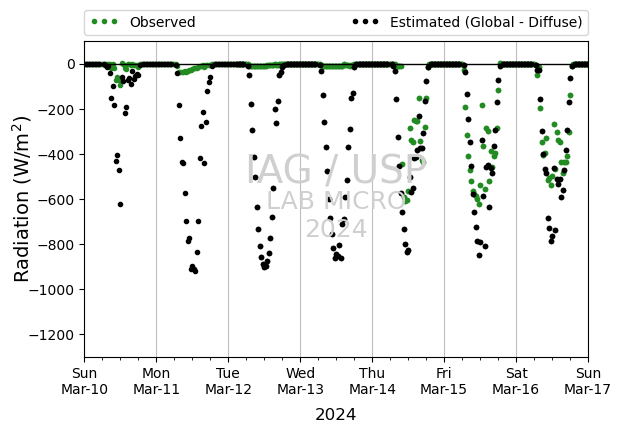Click the Fri Mar-15 date label
The width and height of the screenshot is (622, 433).
click(443, 381)
